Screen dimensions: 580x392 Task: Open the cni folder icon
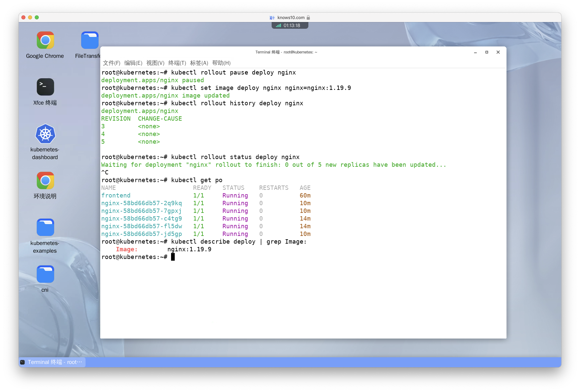click(x=45, y=274)
